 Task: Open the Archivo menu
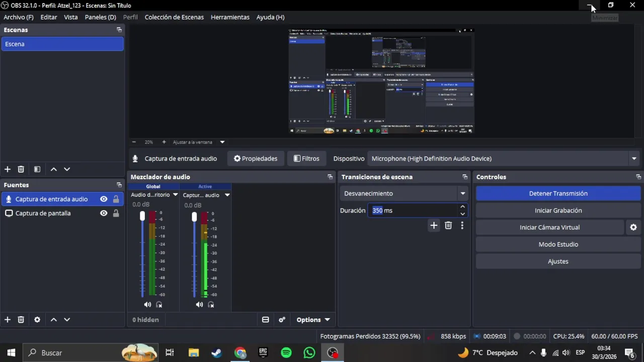click(19, 17)
